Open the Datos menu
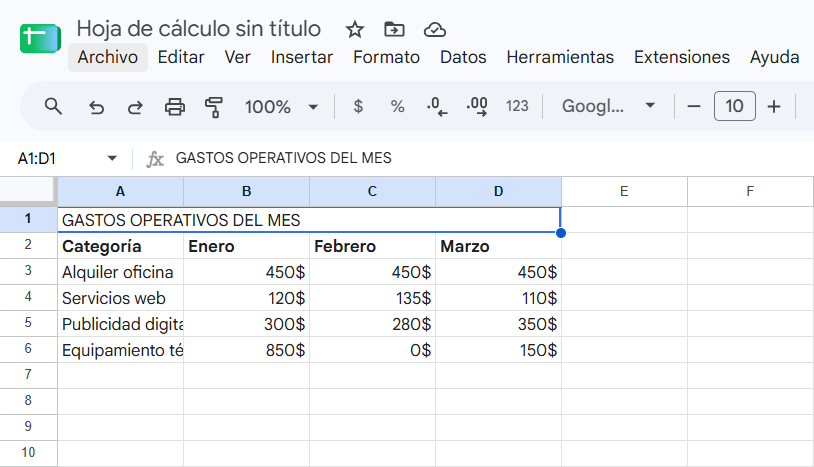The width and height of the screenshot is (814, 467). click(463, 57)
